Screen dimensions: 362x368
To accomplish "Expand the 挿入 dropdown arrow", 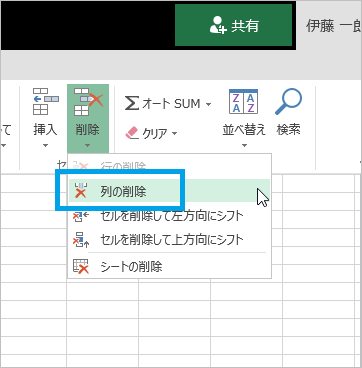I will 46,145.
